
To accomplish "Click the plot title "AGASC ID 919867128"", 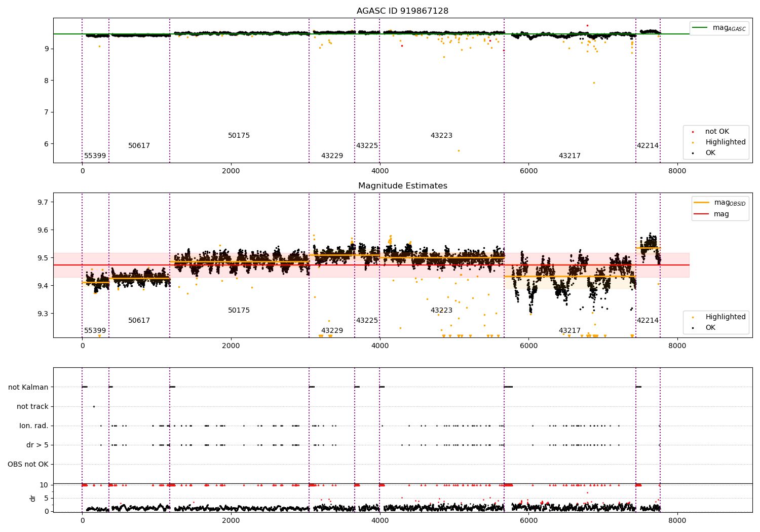I will click(x=402, y=11).
